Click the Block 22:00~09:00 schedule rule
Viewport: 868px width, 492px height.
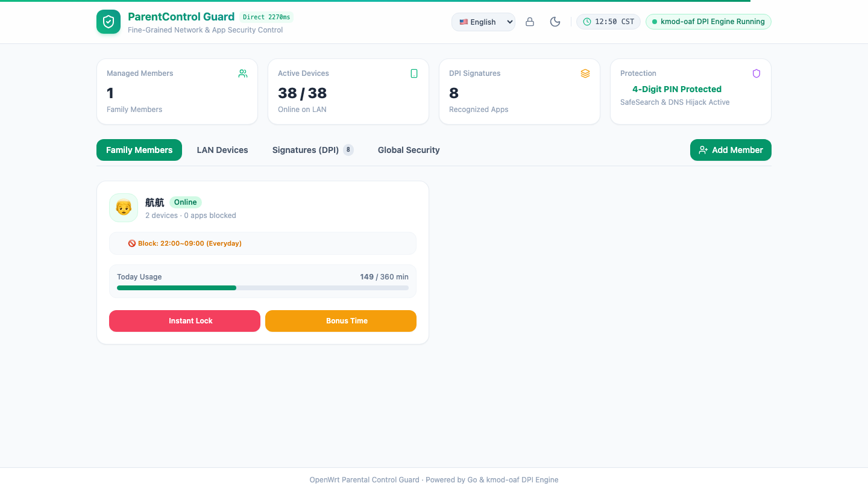(x=263, y=243)
